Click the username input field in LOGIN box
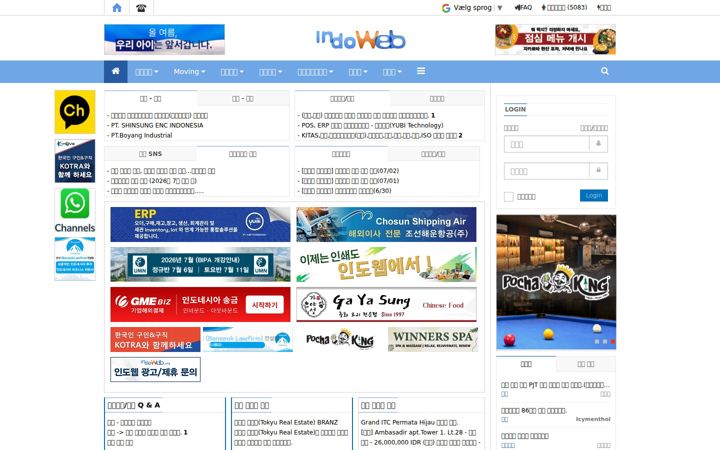The image size is (720, 450). coord(546,144)
